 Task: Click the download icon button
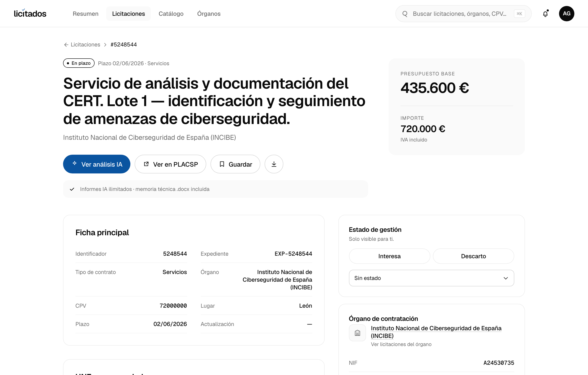[x=274, y=164]
